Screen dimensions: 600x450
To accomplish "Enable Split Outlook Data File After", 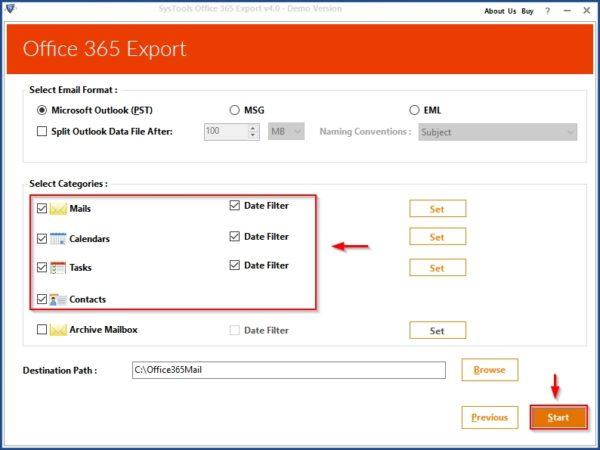I will click(x=42, y=131).
